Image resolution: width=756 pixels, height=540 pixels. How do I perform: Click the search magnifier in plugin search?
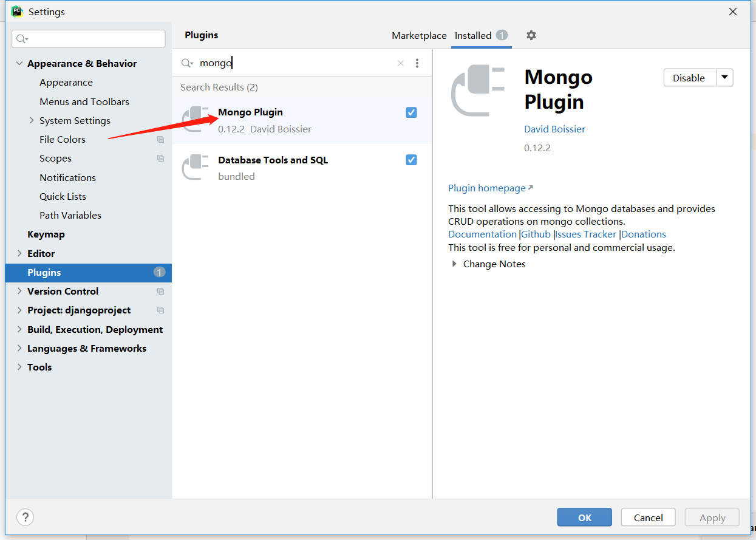point(187,63)
